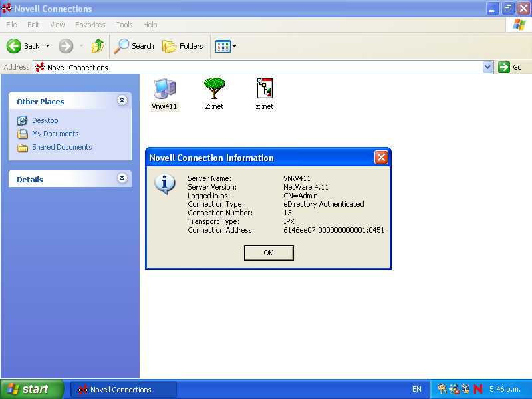
Task: Click the blue information icon in dialog
Action: tap(165, 184)
